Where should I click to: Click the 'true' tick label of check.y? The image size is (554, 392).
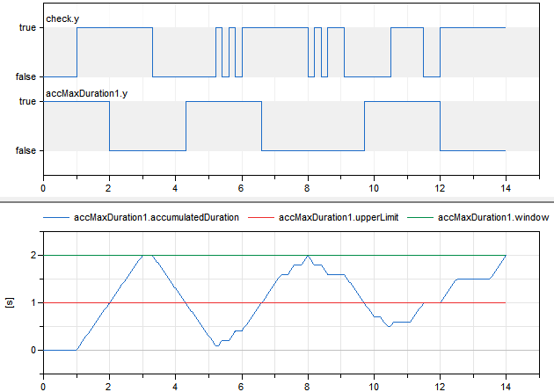point(27,28)
